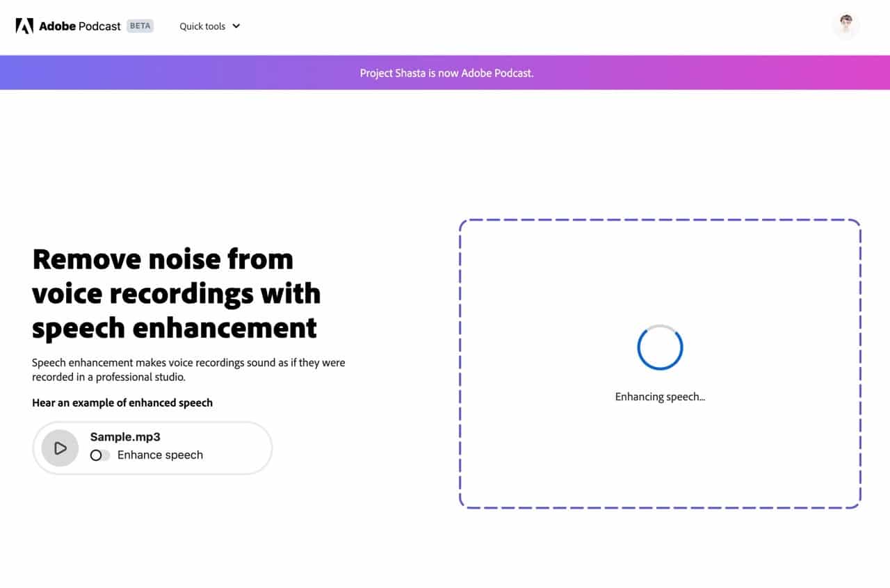Expand the Quick tools chevron arrow
Screen dimensions: 890x588
pos(236,26)
